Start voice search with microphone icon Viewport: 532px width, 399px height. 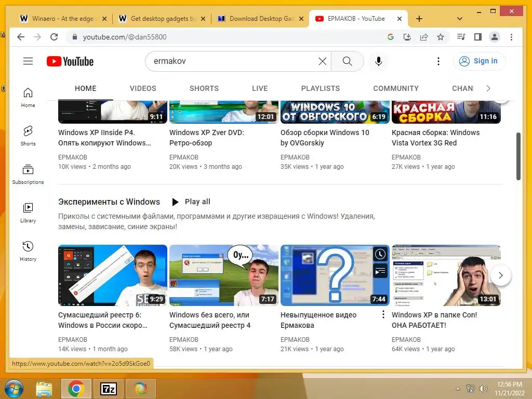(x=379, y=61)
